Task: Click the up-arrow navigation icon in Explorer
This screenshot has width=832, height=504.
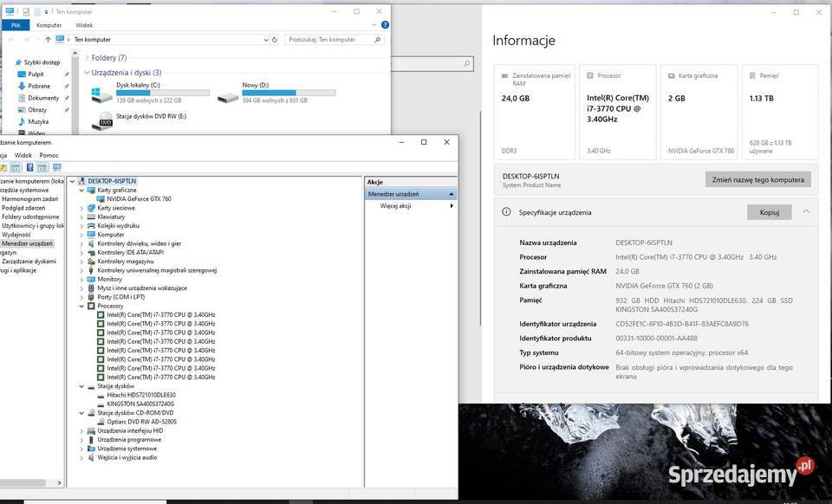Action: coord(48,40)
